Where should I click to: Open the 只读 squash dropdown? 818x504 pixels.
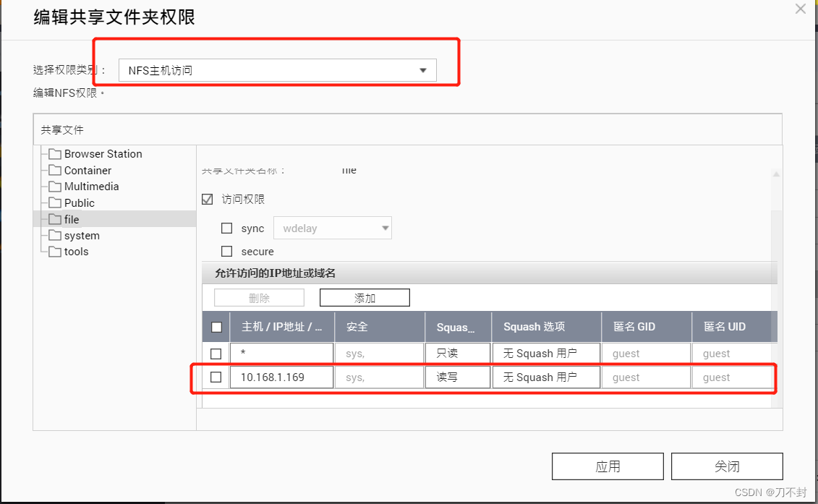458,354
